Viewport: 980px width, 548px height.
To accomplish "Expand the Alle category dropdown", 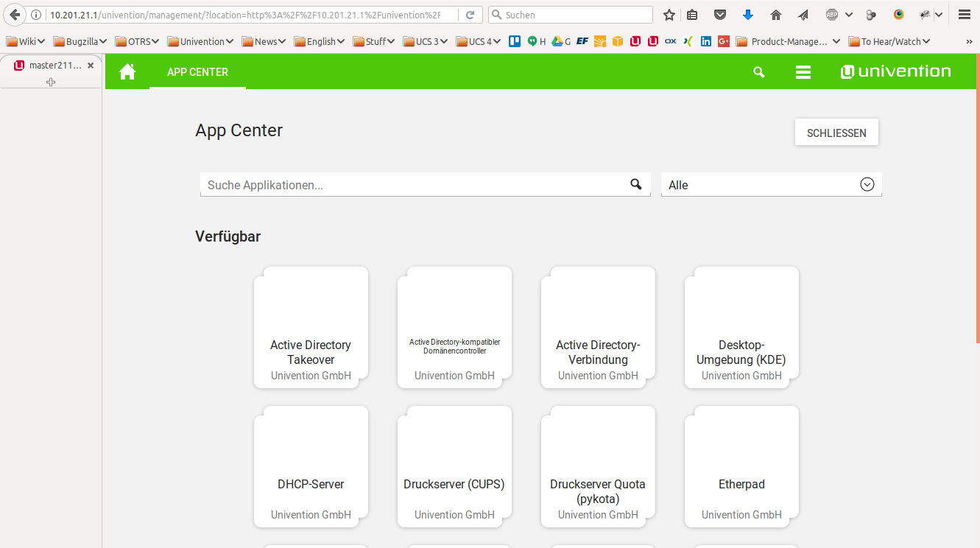I will [867, 185].
